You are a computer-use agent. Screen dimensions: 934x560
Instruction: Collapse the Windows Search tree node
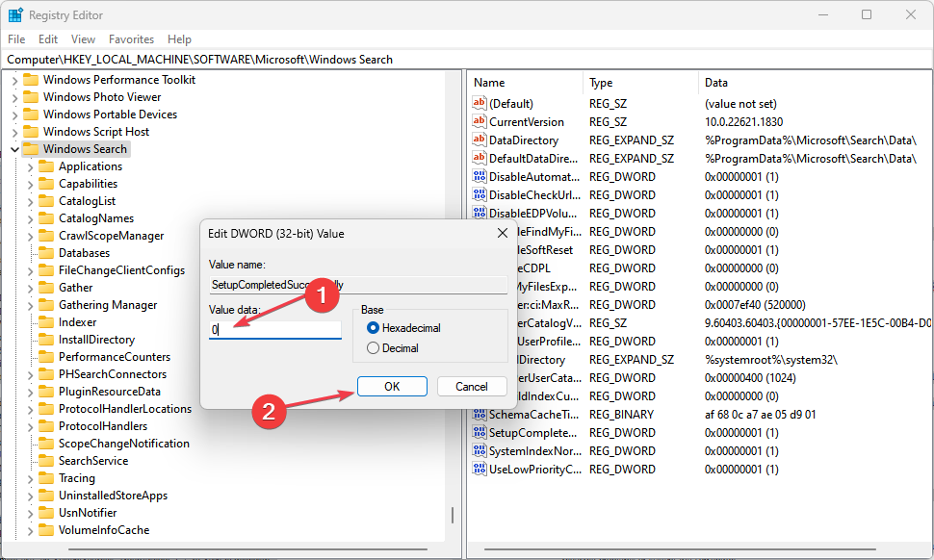point(14,149)
